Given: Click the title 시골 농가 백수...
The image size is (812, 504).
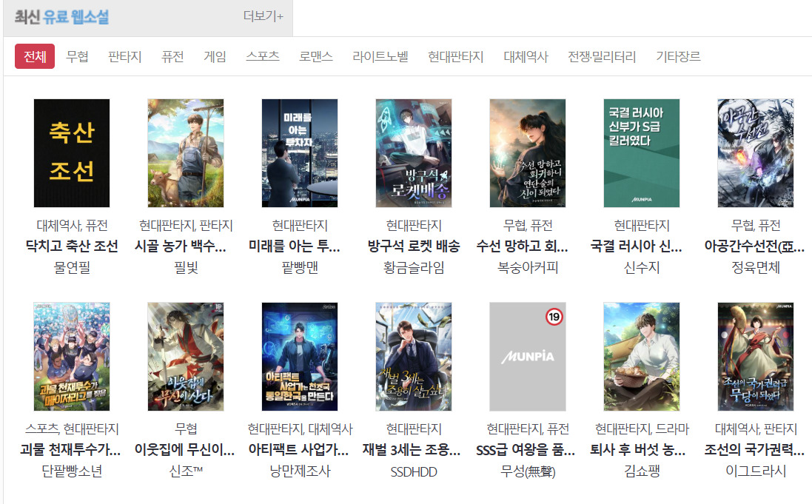Looking at the screenshot, I should pyautogui.click(x=180, y=246).
